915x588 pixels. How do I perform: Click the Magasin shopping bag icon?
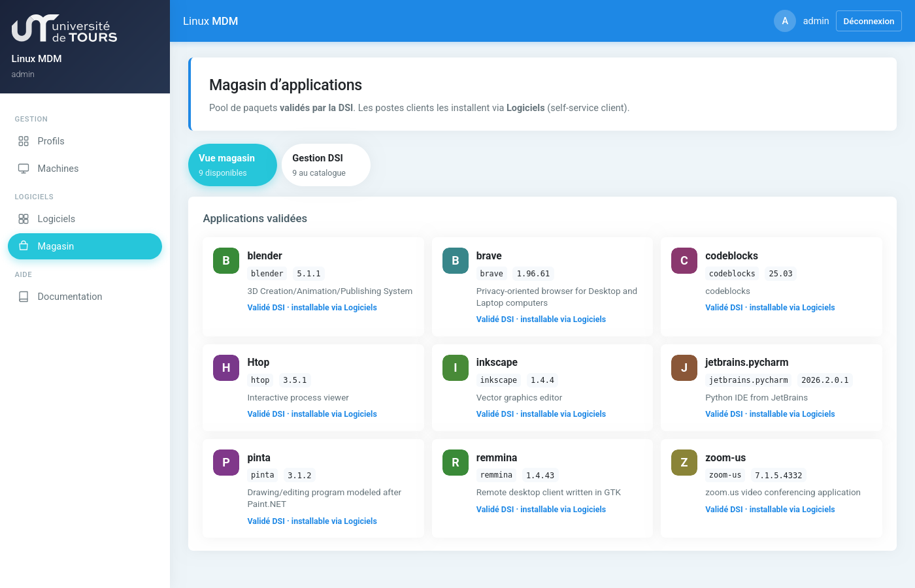(24, 246)
